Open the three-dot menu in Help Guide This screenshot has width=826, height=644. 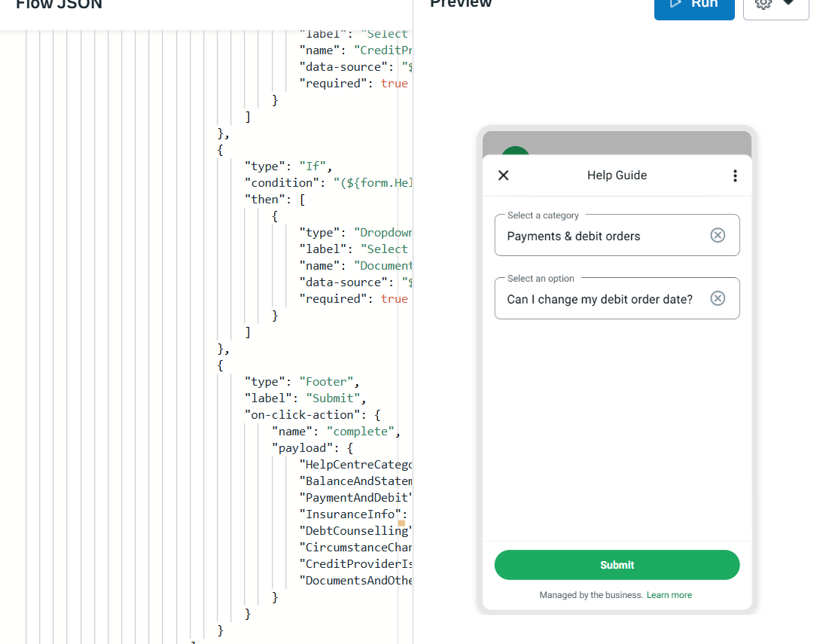tap(735, 175)
